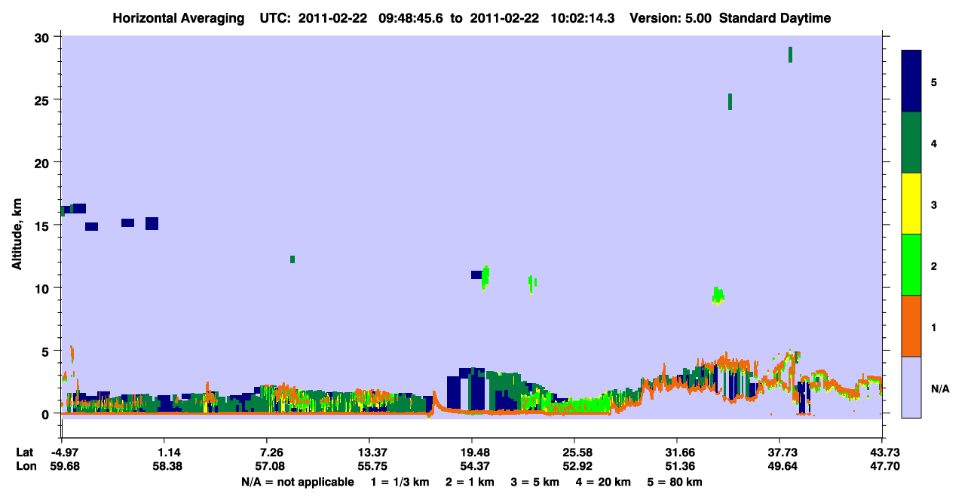The height and width of the screenshot is (503, 980).
Task: Click the altitude tick label '30'
Action: 43,38
